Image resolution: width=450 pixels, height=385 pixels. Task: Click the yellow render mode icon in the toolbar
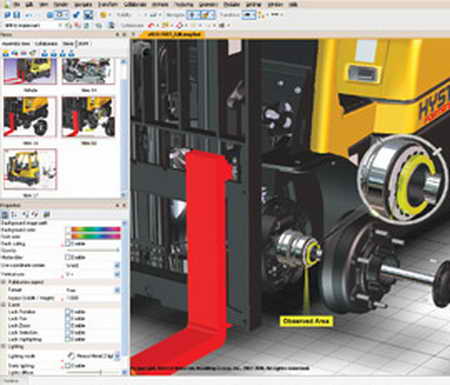tap(103, 15)
